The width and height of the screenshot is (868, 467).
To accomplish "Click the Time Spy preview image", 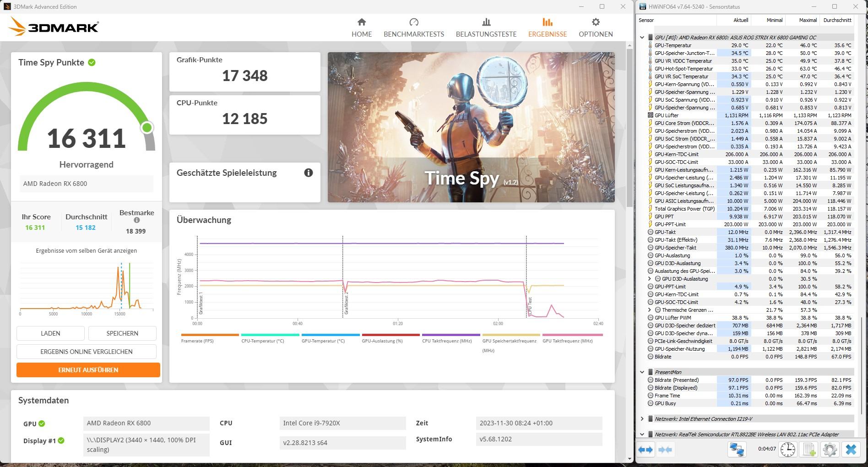I will click(x=471, y=127).
